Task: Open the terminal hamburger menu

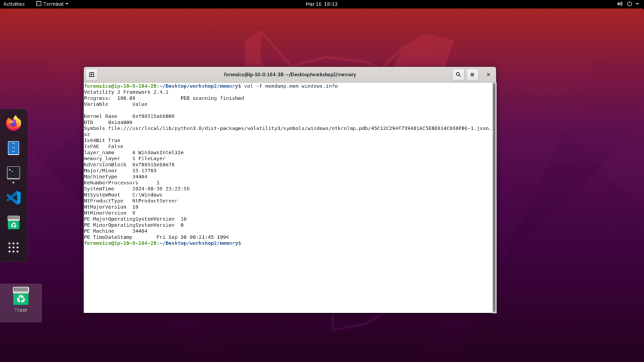Action: pos(473,74)
